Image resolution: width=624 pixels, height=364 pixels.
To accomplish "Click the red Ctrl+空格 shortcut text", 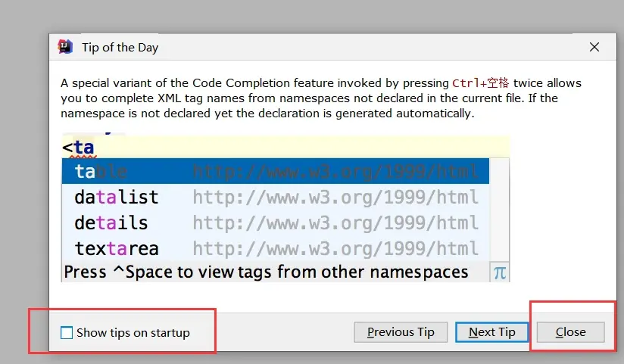I will pyautogui.click(x=480, y=82).
